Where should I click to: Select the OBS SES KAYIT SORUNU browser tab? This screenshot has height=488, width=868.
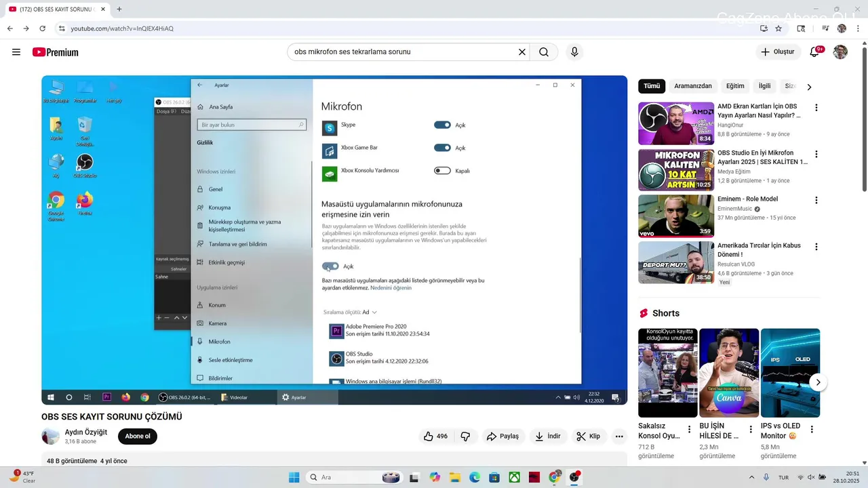[x=57, y=9]
